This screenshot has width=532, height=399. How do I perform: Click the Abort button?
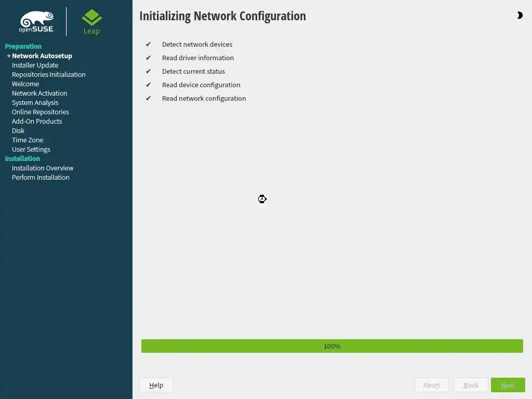432,385
